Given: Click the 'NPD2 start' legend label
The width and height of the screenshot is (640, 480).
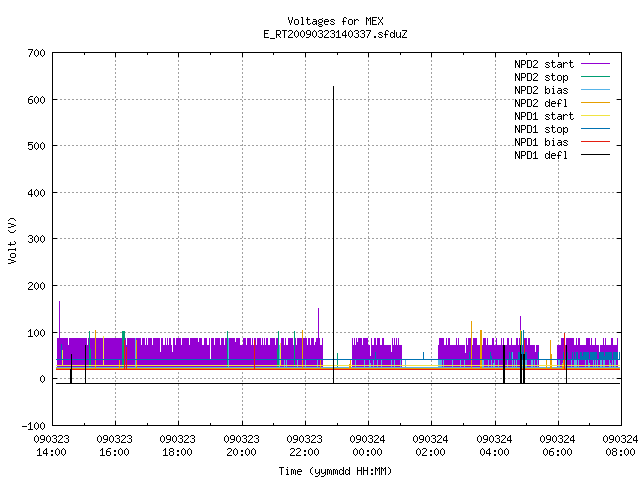Looking at the screenshot, I should [544, 64].
